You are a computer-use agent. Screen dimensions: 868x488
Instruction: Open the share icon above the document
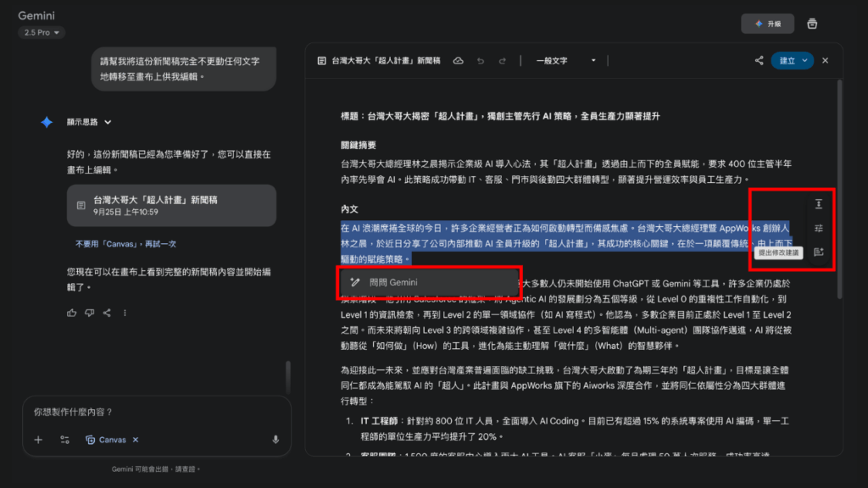pyautogui.click(x=760, y=60)
